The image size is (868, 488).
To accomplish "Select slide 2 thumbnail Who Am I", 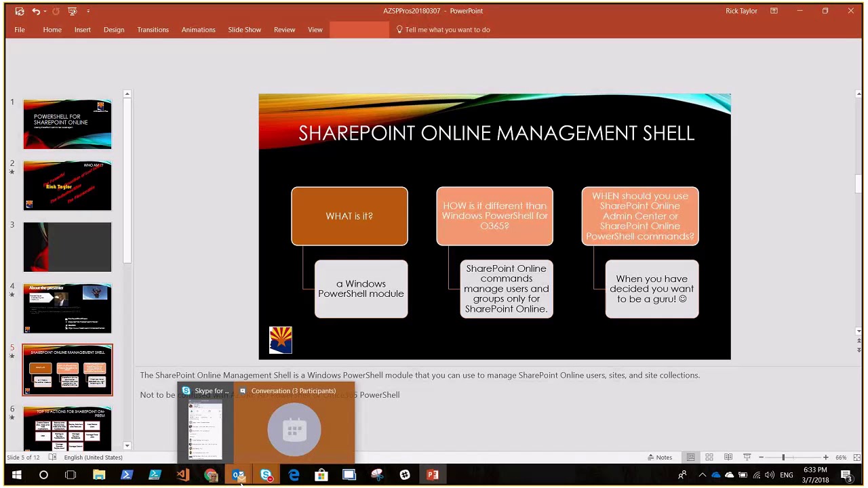I will coord(67,186).
